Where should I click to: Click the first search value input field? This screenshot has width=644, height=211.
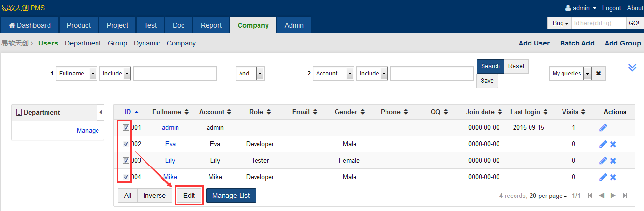click(x=175, y=74)
